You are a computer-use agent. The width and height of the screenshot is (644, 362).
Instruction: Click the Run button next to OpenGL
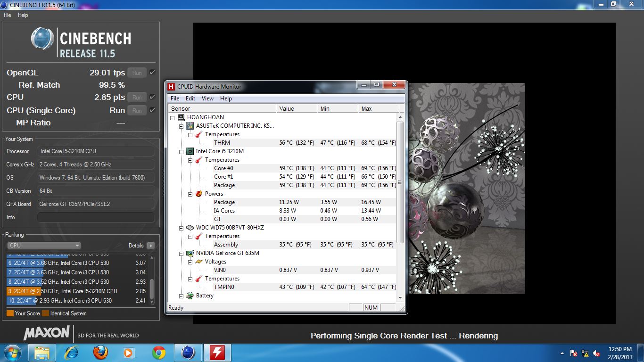pos(137,73)
